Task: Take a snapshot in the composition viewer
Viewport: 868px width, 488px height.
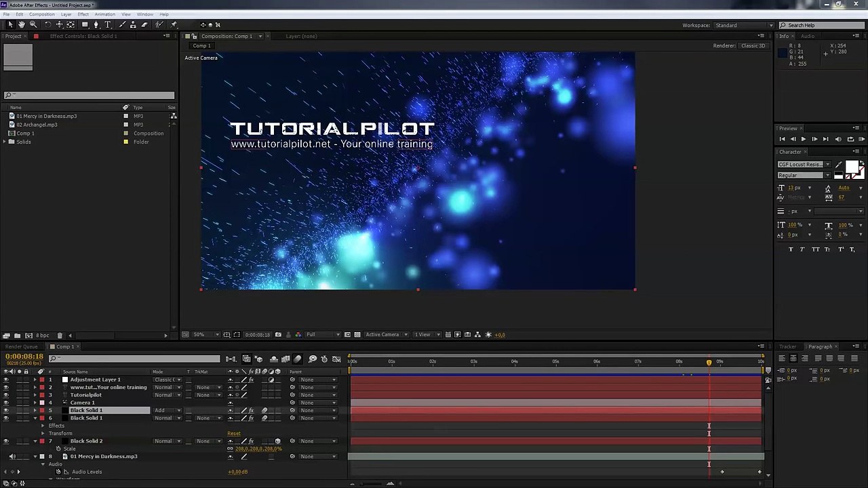Action: coord(278,335)
